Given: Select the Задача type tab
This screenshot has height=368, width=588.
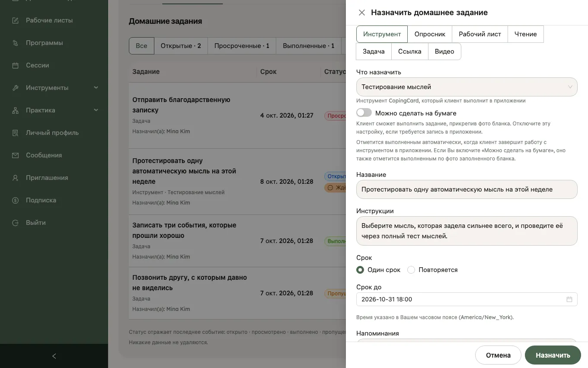Looking at the screenshot, I should 374,51.
